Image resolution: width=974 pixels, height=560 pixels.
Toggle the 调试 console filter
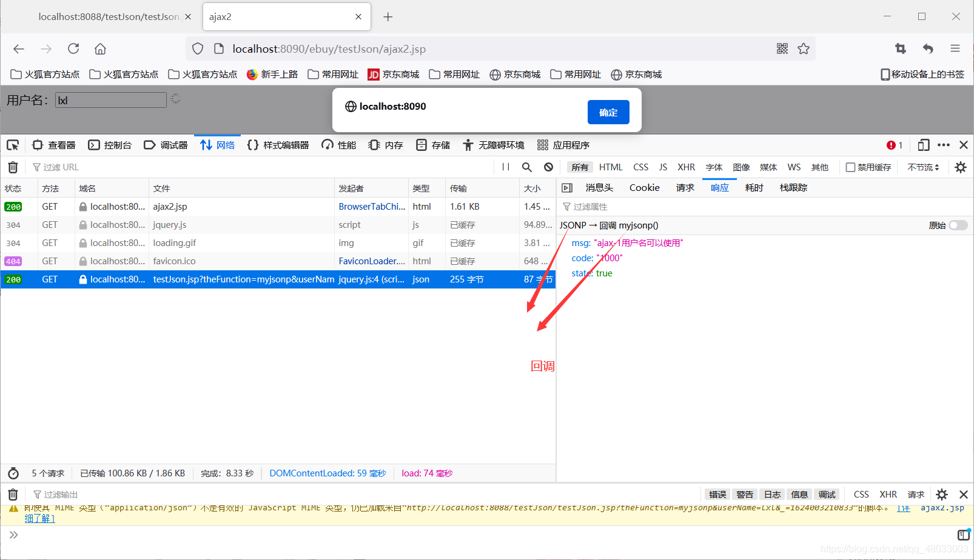[x=827, y=495]
